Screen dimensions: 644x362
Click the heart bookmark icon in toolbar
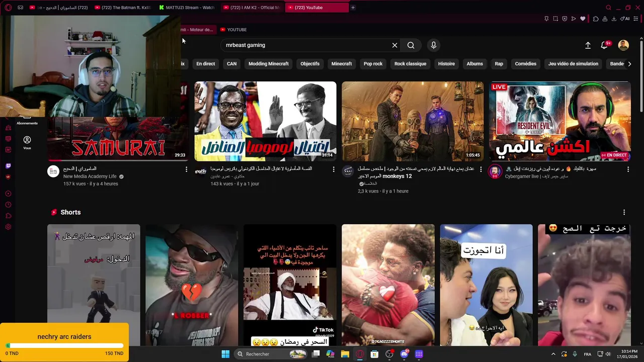coord(583,19)
